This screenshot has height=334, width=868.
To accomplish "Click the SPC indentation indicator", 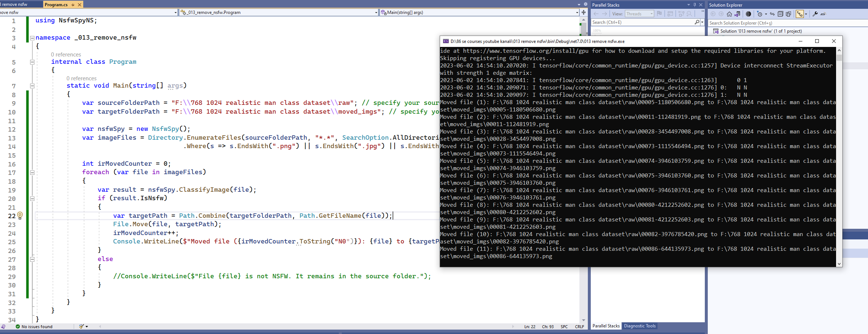I will (x=564, y=327).
